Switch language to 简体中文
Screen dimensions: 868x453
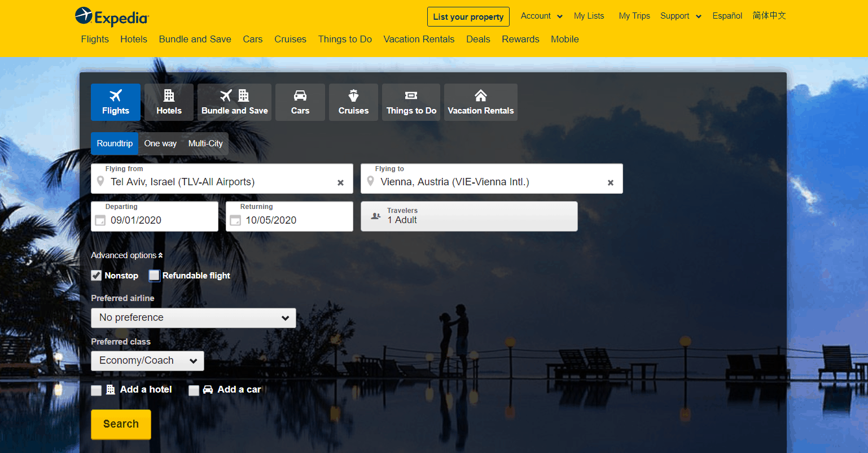(769, 16)
